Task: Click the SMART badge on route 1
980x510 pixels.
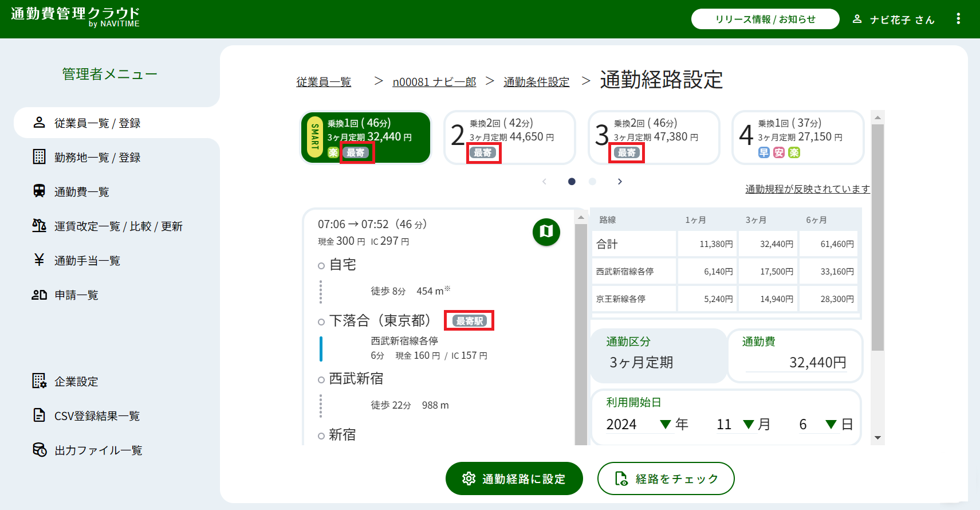Action: 314,137
